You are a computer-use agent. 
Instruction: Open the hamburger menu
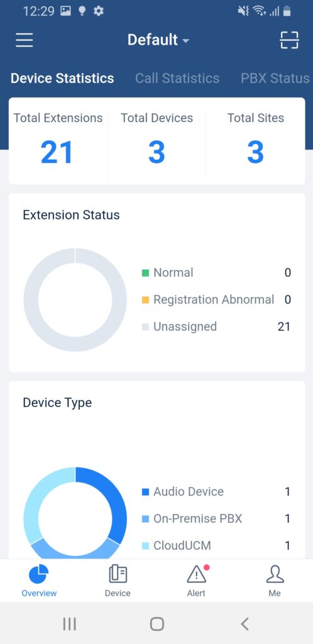pos(25,40)
